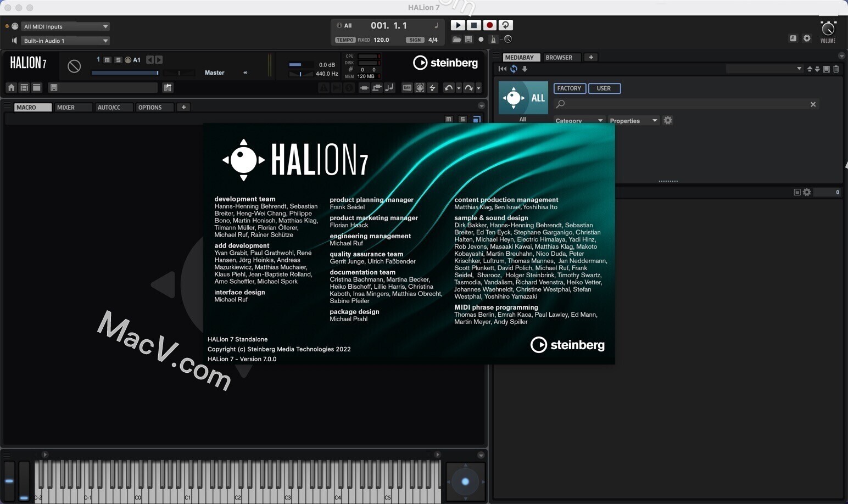This screenshot has height=504, width=848.
Task: Switch to OPTIONS tab
Action: pyautogui.click(x=154, y=108)
